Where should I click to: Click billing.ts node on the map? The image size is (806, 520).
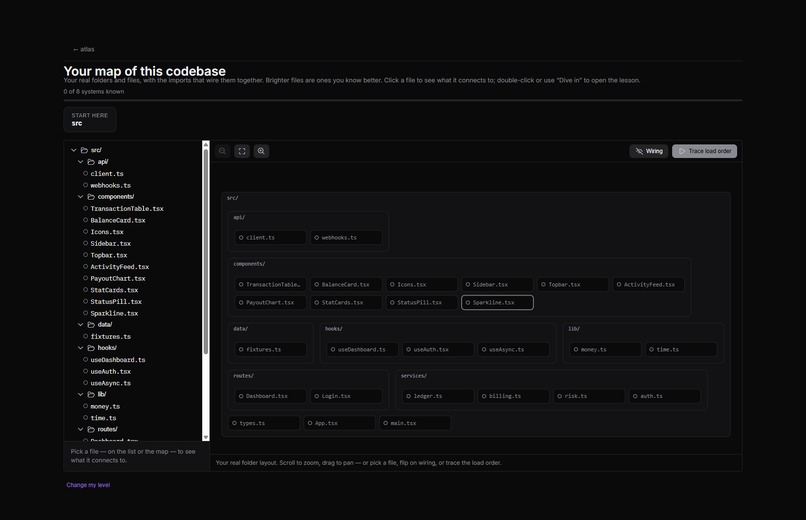point(513,396)
